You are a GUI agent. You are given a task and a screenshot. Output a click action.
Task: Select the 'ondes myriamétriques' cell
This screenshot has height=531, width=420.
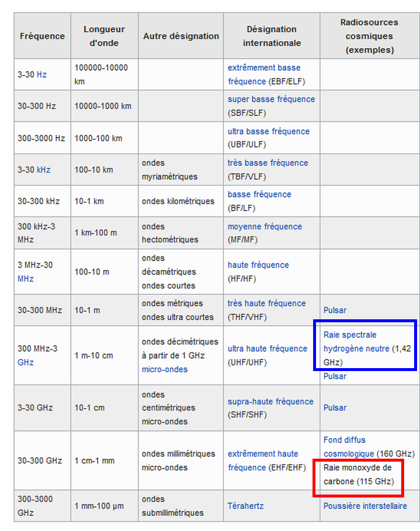point(181,170)
